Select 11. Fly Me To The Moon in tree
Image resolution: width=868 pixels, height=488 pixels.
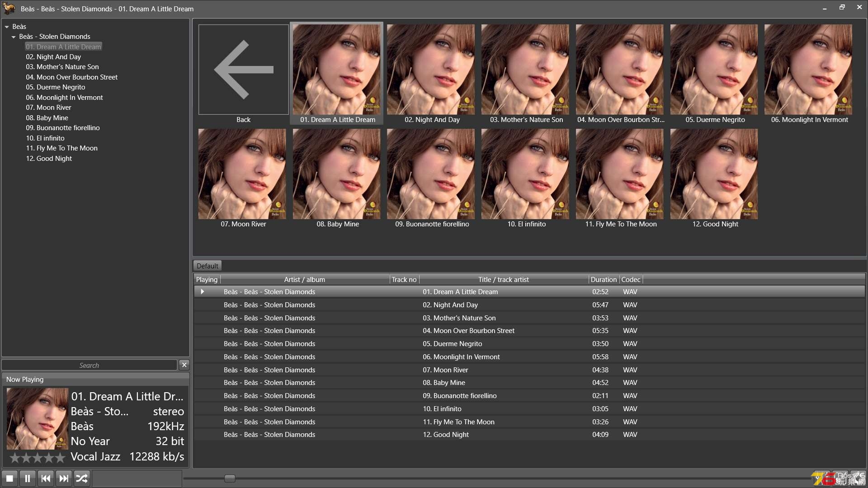pos(61,148)
